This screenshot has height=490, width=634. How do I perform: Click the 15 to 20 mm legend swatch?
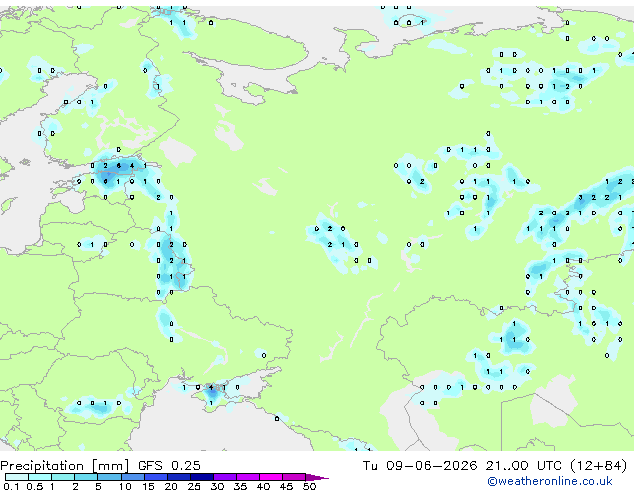click(155, 477)
